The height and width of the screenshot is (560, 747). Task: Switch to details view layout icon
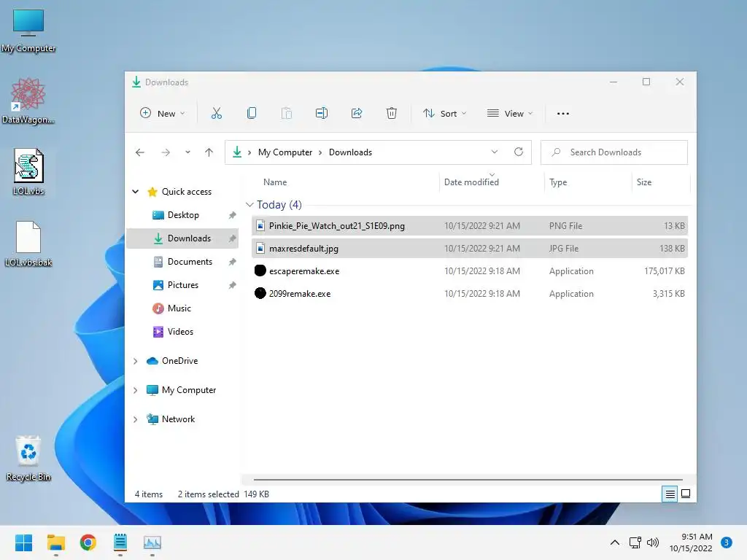pos(670,494)
